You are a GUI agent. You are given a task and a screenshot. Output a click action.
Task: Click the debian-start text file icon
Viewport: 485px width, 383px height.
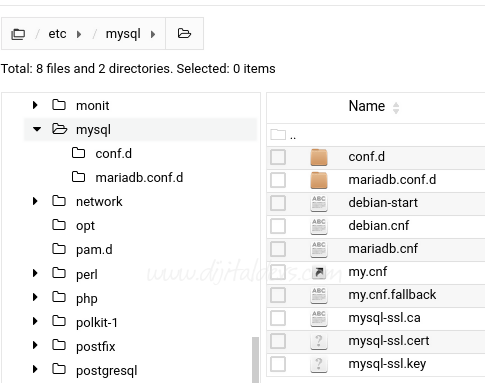click(x=319, y=203)
